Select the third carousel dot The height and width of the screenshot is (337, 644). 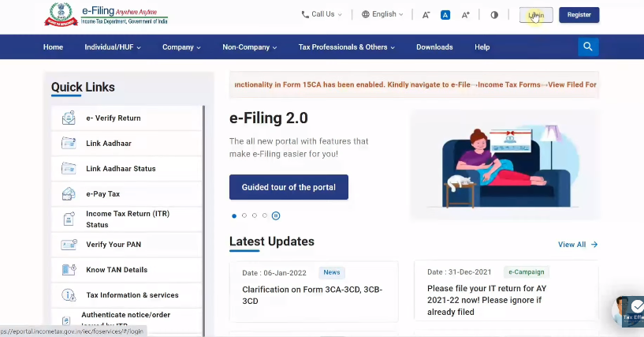click(x=255, y=215)
